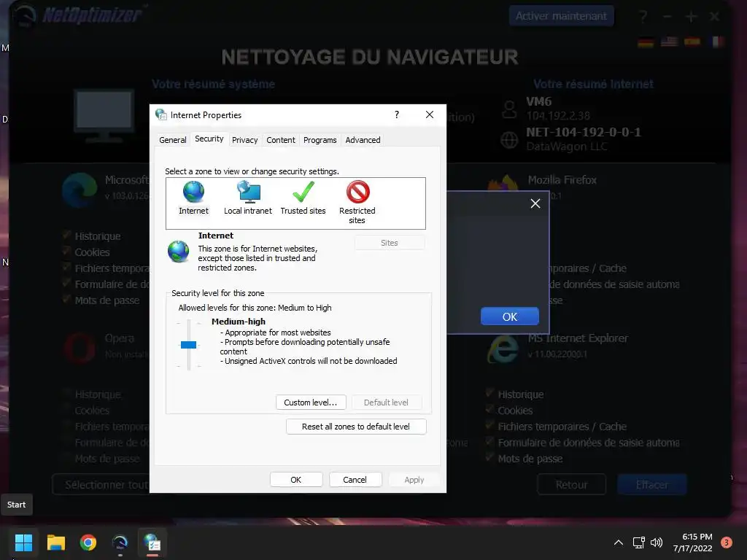The width and height of the screenshot is (747, 560).
Task: Click Reset all zones to default level
Action: pos(356,427)
